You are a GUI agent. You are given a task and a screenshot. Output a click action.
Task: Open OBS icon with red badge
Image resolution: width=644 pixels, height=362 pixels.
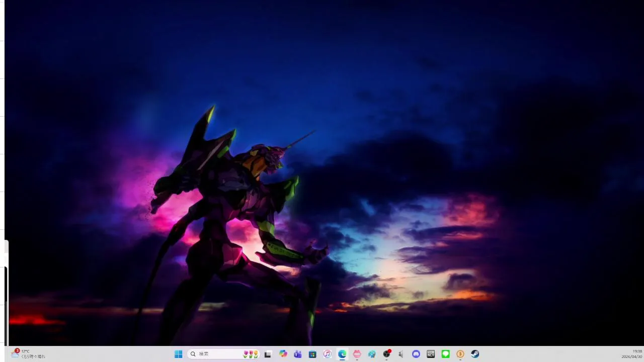tap(386, 354)
